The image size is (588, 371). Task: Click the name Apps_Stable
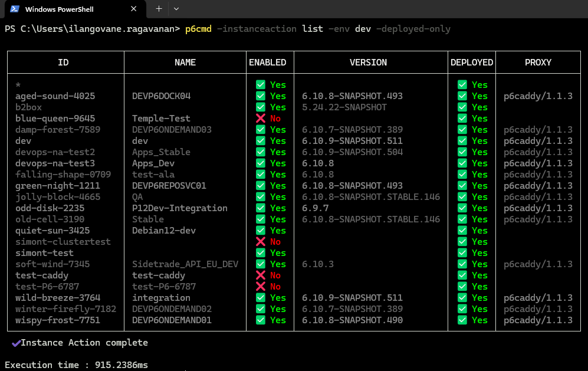(x=161, y=152)
